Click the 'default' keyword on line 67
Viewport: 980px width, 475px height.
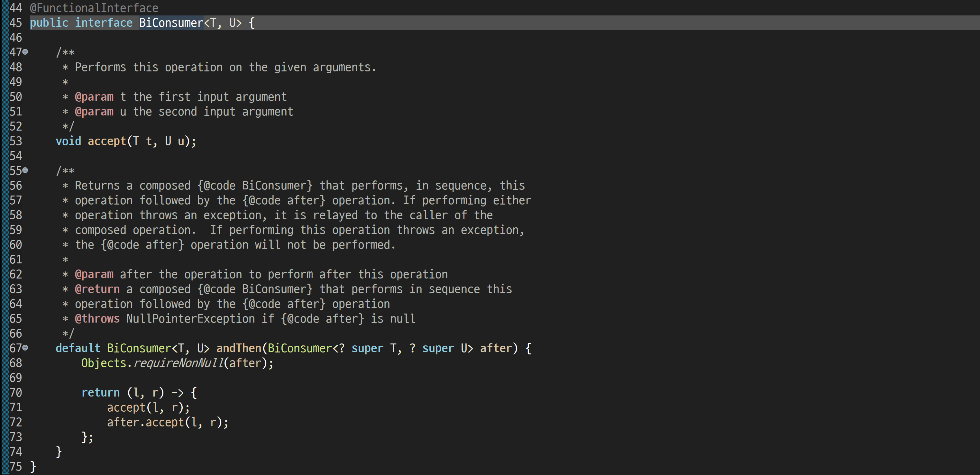(x=78, y=348)
